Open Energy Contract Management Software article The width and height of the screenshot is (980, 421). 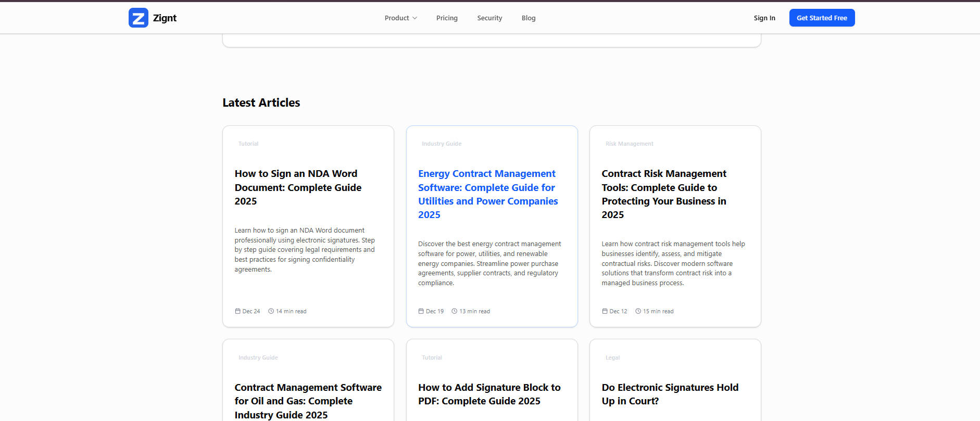[488, 194]
